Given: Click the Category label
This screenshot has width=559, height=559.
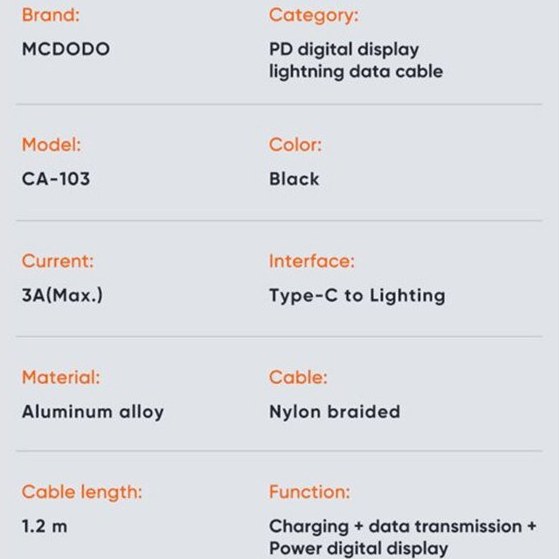Looking at the screenshot, I should (314, 16).
